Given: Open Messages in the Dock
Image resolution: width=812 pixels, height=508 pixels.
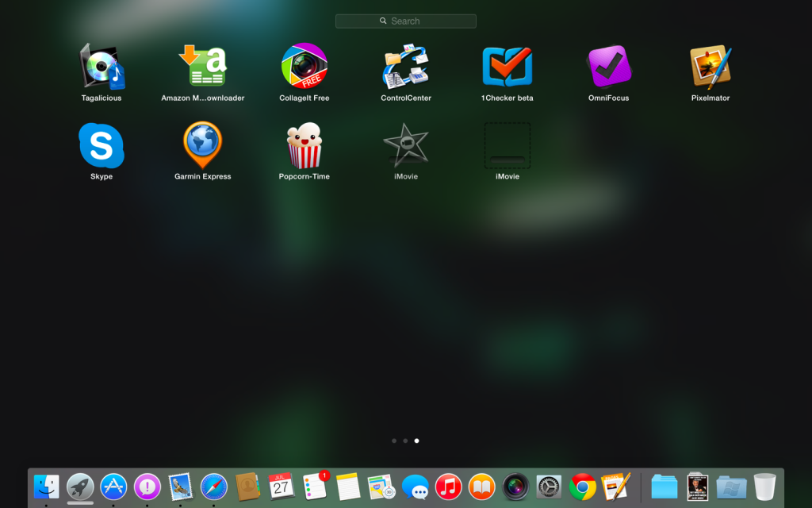Looking at the screenshot, I should [x=415, y=487].
